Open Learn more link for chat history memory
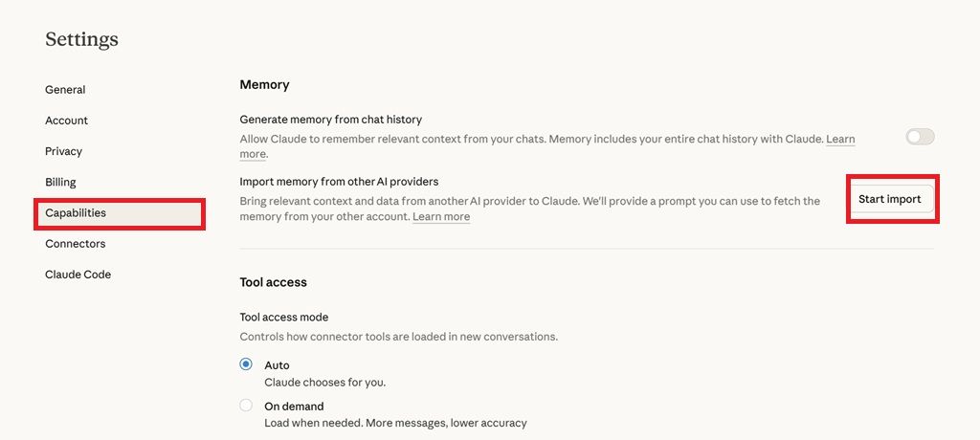The image size is (980, 440). click(x=840, y=140)
